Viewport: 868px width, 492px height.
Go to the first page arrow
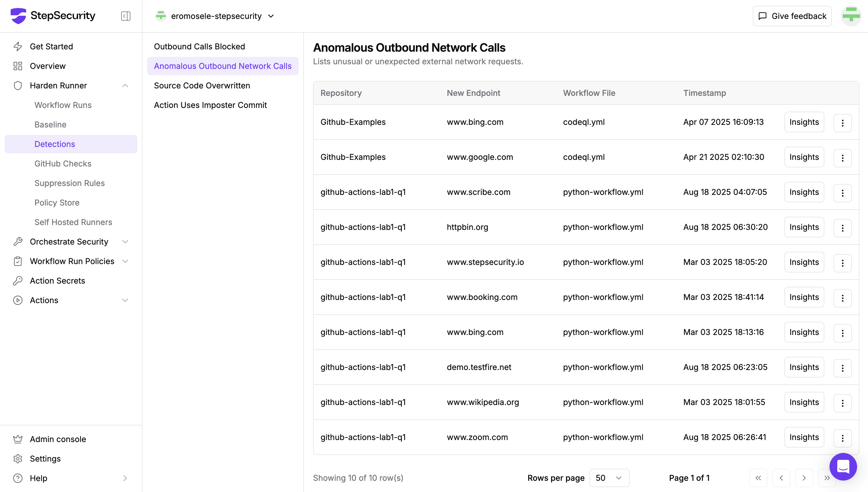758,478
